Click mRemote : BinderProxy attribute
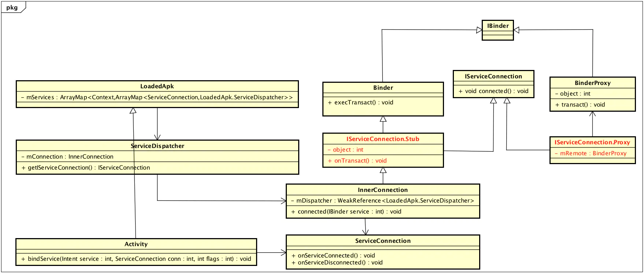The image size is (644, 274). 591,153
